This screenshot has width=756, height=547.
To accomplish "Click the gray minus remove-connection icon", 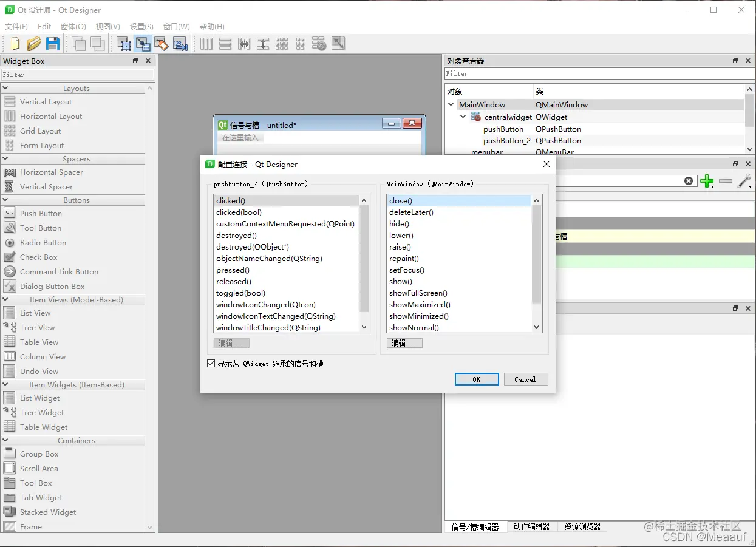I will [726, 181].
